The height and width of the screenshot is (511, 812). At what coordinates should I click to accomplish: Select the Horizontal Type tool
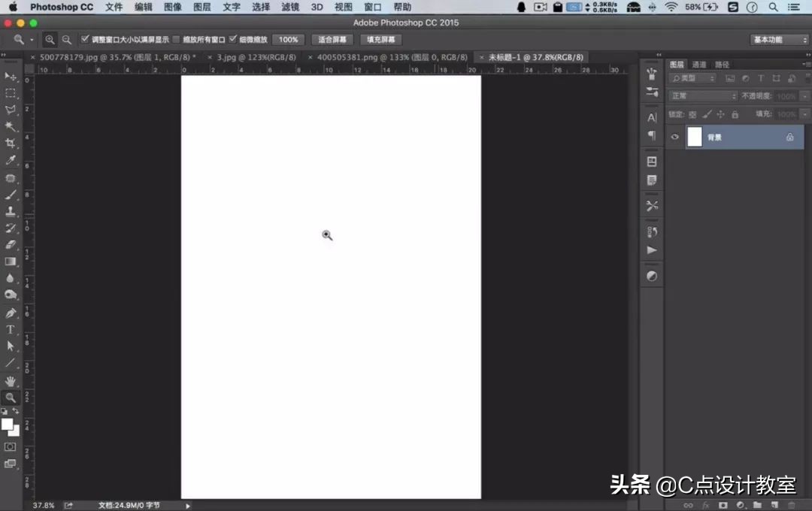(11, 329)
